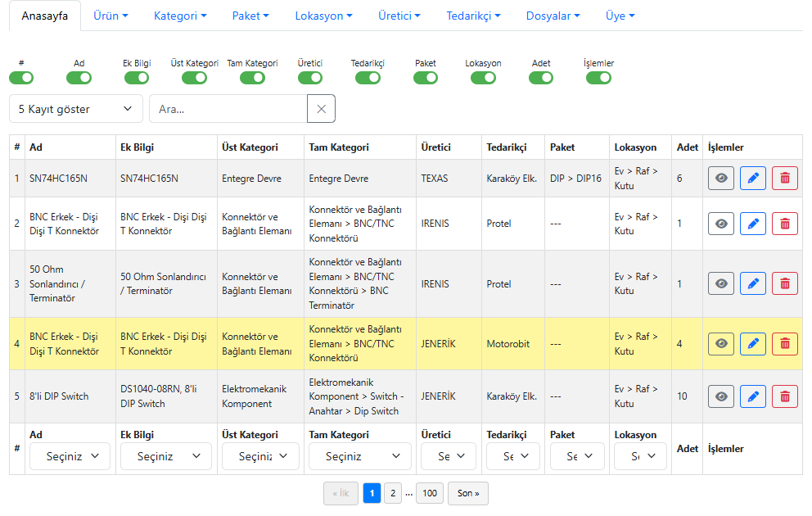Delete the 50 Ohm Sonlandırıcı row
Image resolution: width=812 pixels, height=516 pixels.
[785, 283]
